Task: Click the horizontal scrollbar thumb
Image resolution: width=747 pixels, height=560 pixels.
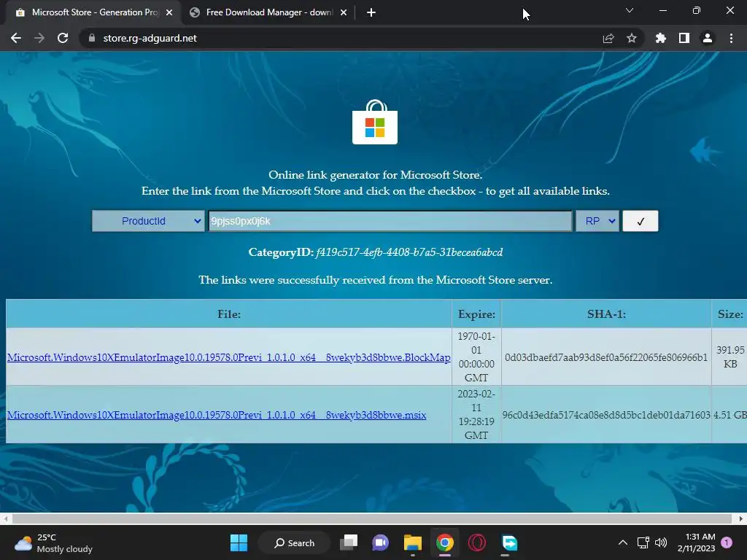Action: 371,518
